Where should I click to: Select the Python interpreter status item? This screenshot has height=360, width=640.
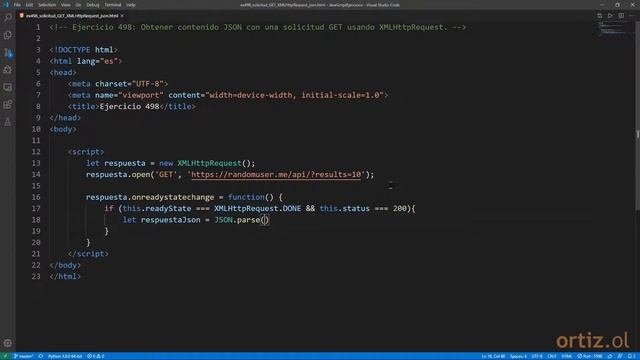coord(65,356)
